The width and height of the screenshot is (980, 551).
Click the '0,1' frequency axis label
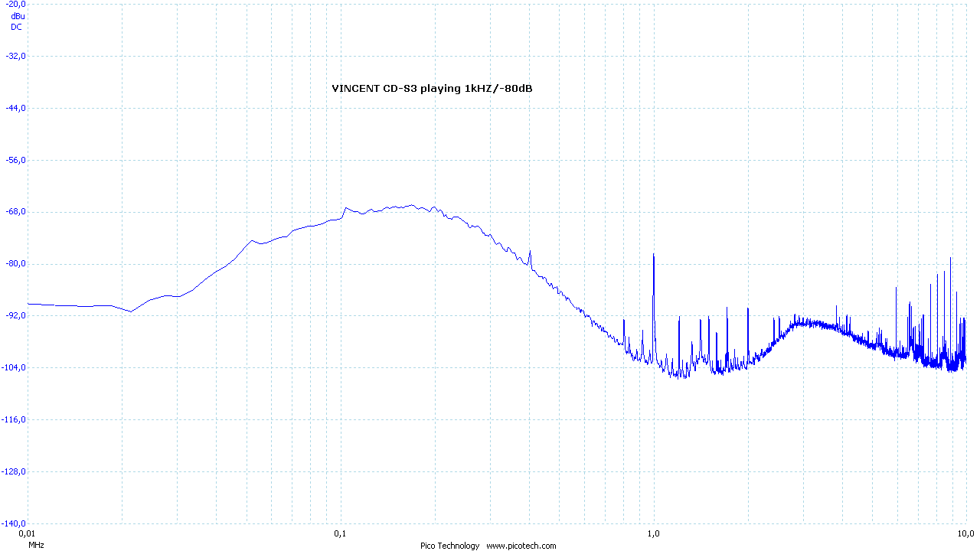tap(340, 533)
